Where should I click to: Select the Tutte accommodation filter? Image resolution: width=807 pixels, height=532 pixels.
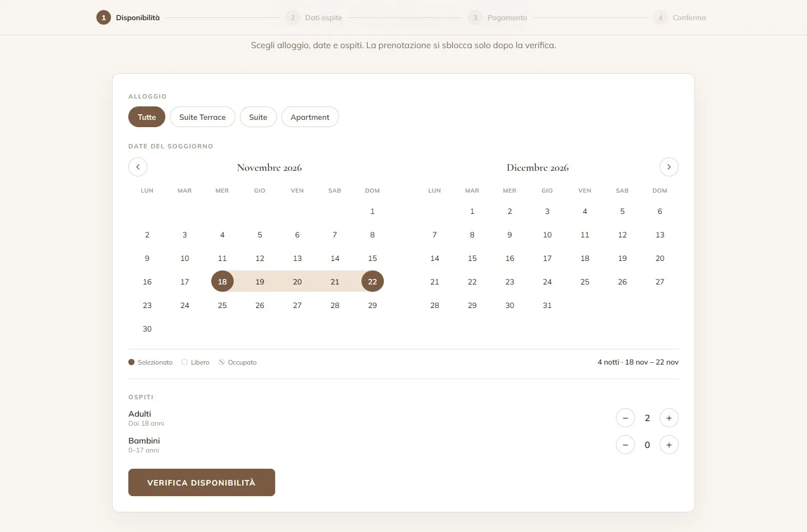click(147, 117)
